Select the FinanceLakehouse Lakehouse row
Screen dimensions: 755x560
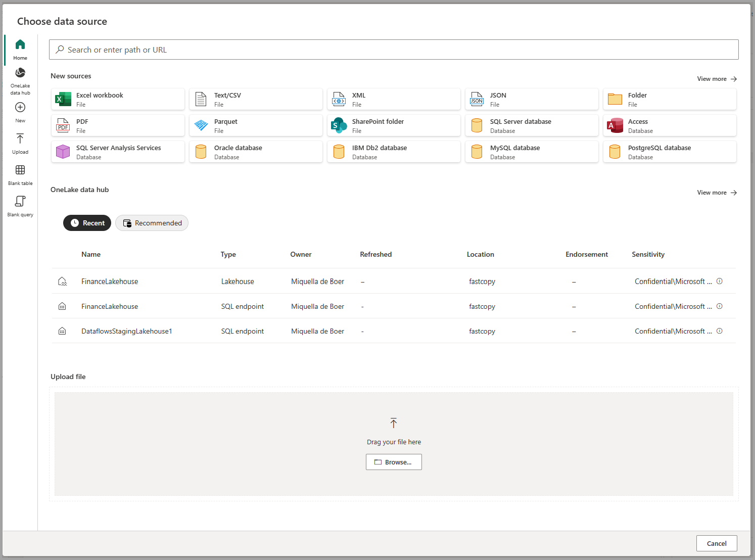110,282
